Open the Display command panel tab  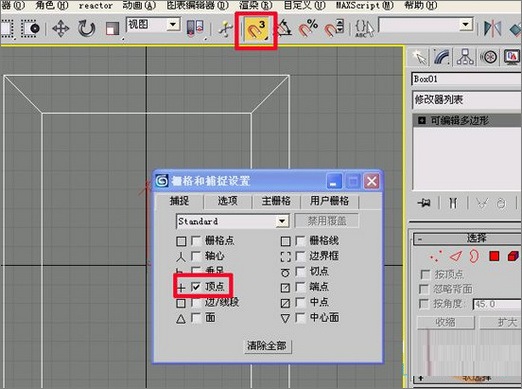coord(512,57)
